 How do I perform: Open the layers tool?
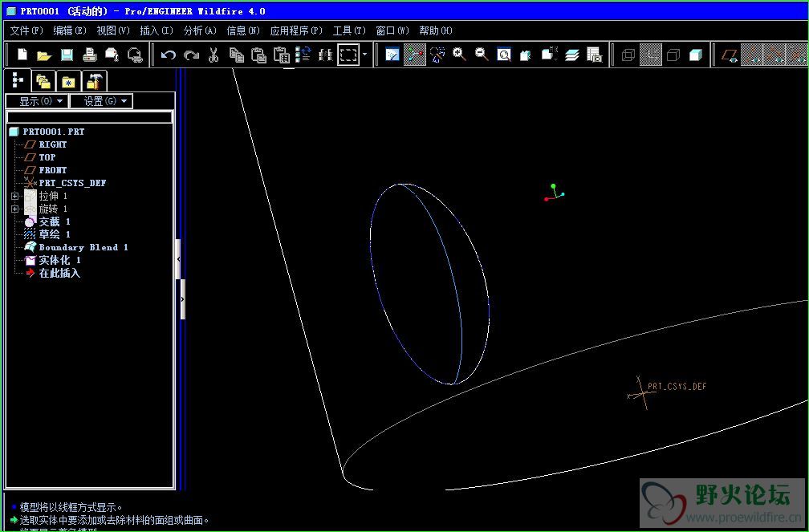point(571,55)
